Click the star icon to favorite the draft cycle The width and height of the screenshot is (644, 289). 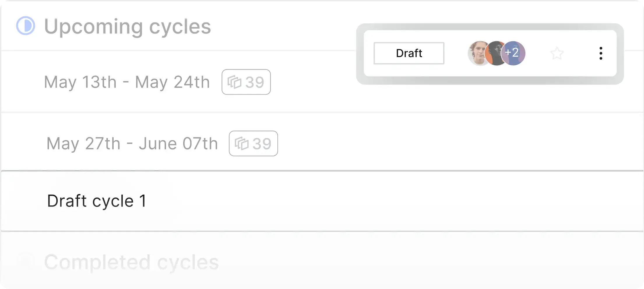pyautogui.click(x=557, y=53)
